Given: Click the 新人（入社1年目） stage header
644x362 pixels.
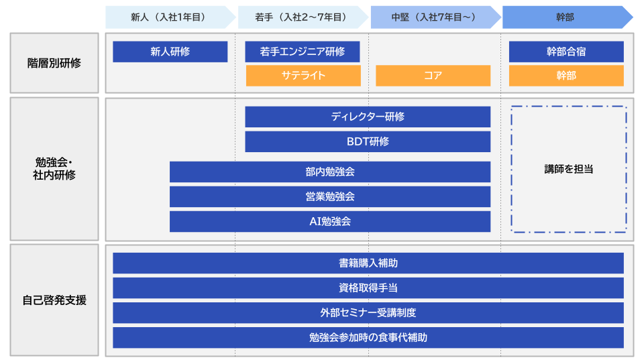Looking at the screenshot, I should tap(168, 17).
